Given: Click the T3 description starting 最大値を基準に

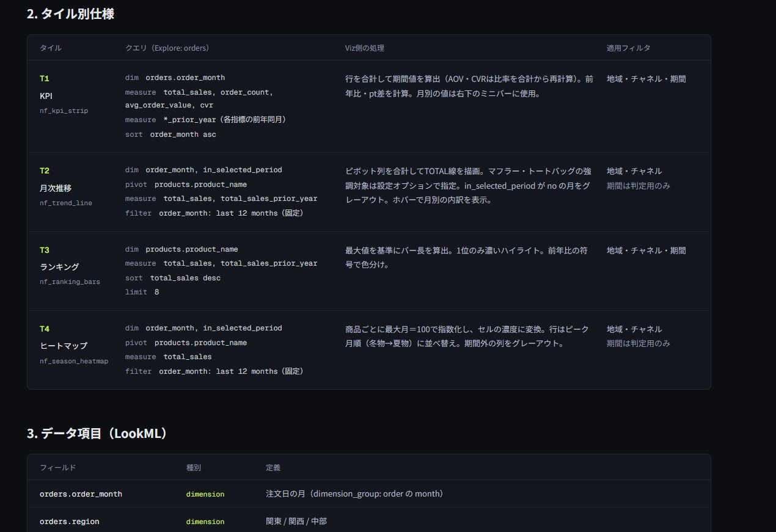Looking at the screenshot, I should point(467,258).
